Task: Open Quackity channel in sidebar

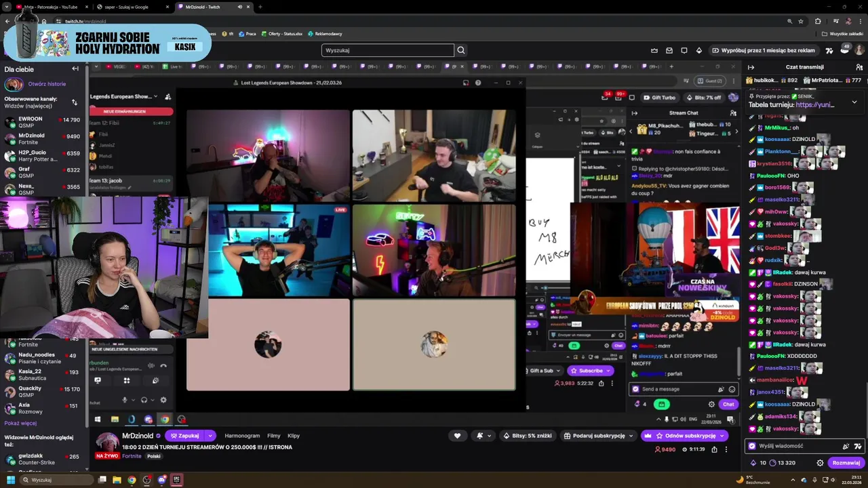Action: 43,392
